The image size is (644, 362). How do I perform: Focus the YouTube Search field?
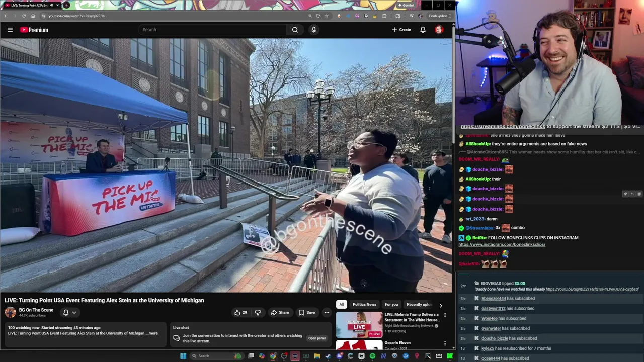point(213,30)
